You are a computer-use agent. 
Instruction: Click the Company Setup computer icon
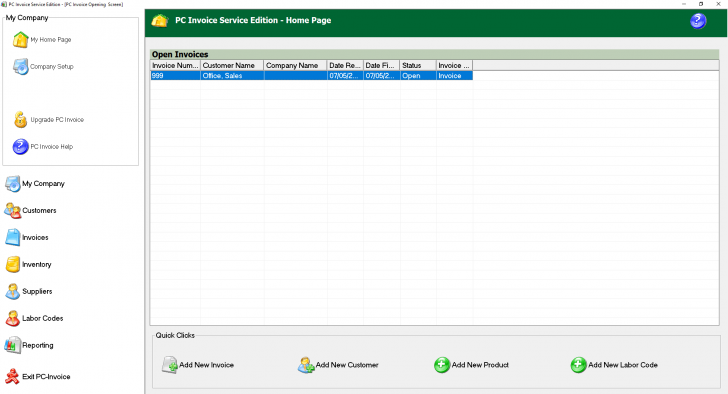tap(20, 67)
